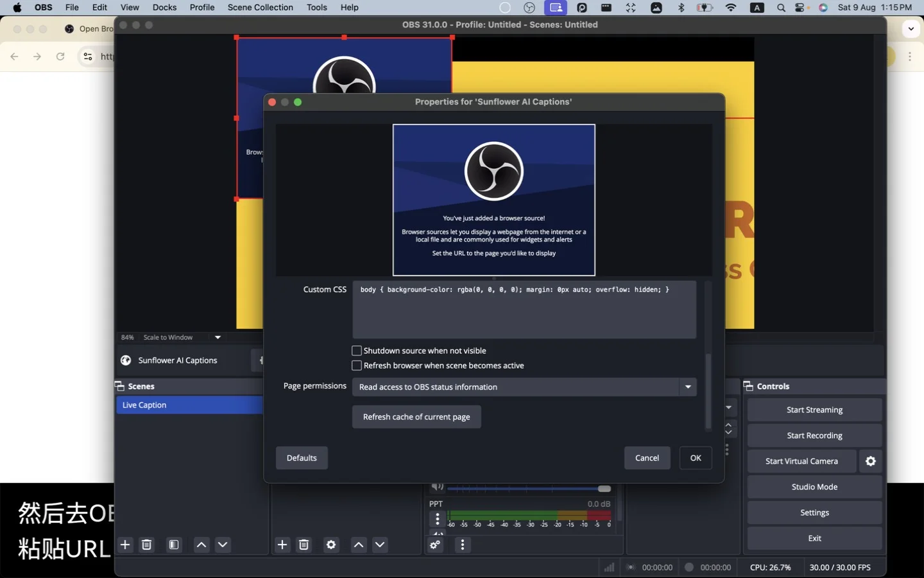Click Start Streaming
This screenshot has height=578, width=924.
click(x=814, y=410)
